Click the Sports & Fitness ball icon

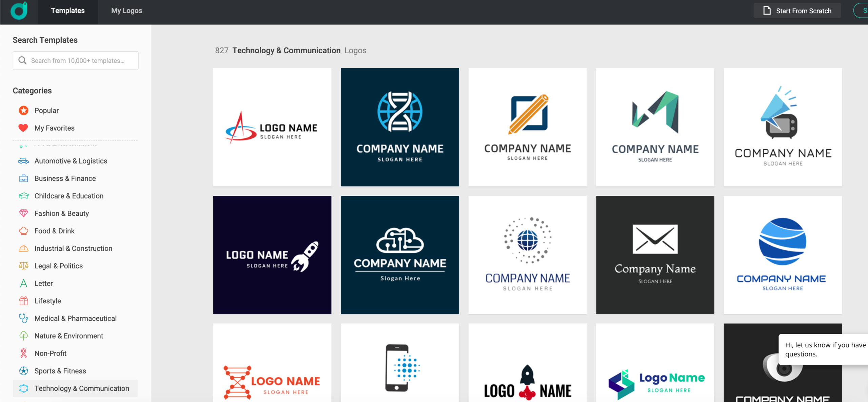(23, 371)
